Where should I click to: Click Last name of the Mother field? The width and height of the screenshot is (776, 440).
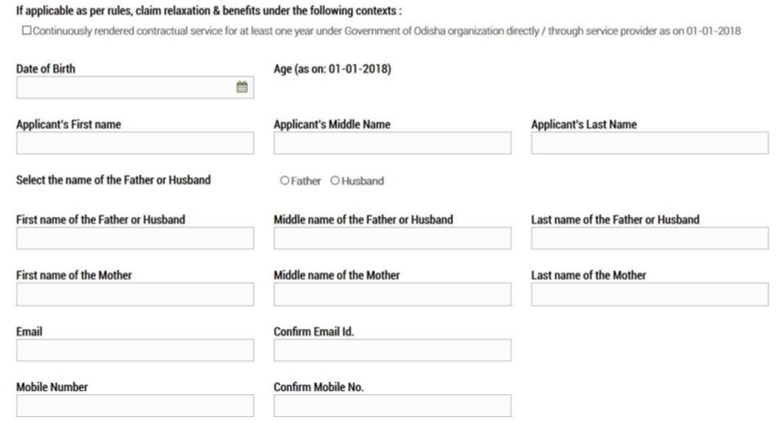click(650, 294)
